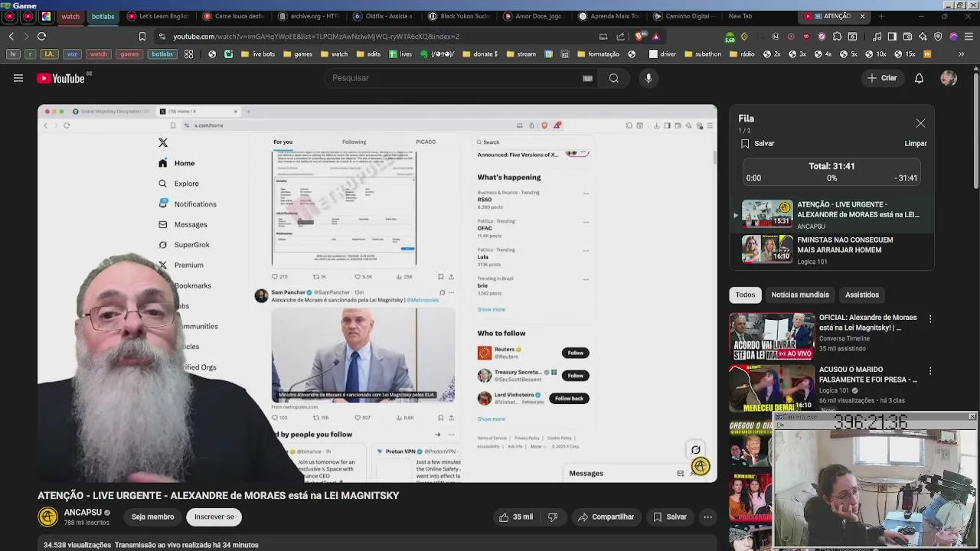Subscribe with Inscrever-se button
Viewport: 980px width, 551px height.
(214, 517)
